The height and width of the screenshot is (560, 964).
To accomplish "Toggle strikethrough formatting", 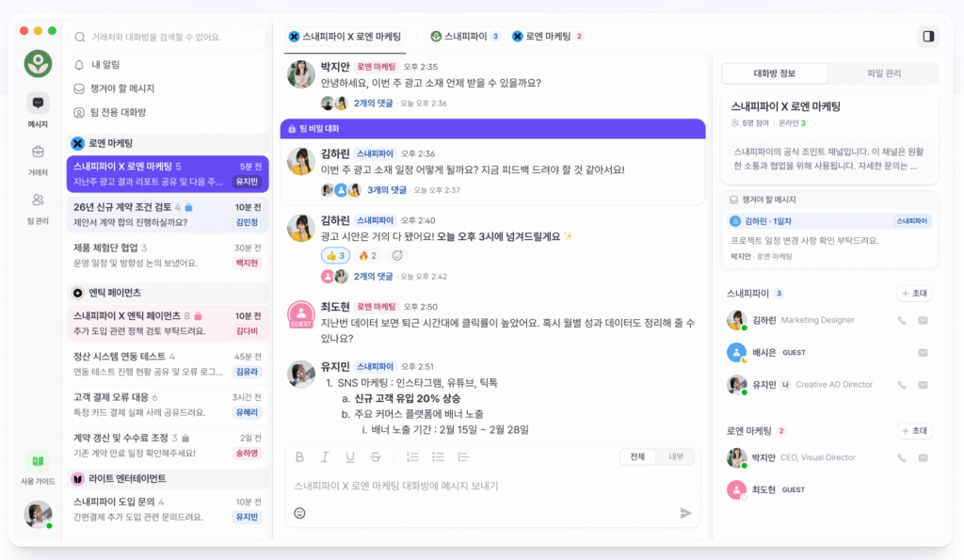I will (x=375, y=456).
